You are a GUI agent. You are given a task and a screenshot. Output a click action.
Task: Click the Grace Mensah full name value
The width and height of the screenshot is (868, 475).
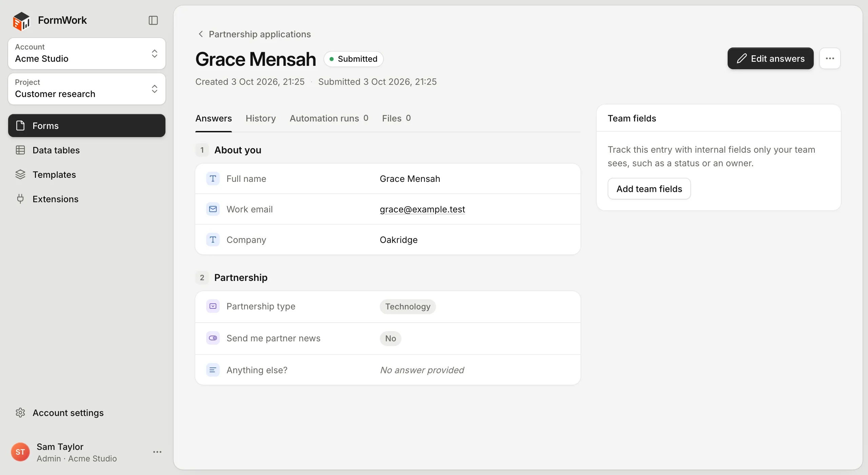coord(410,178)
